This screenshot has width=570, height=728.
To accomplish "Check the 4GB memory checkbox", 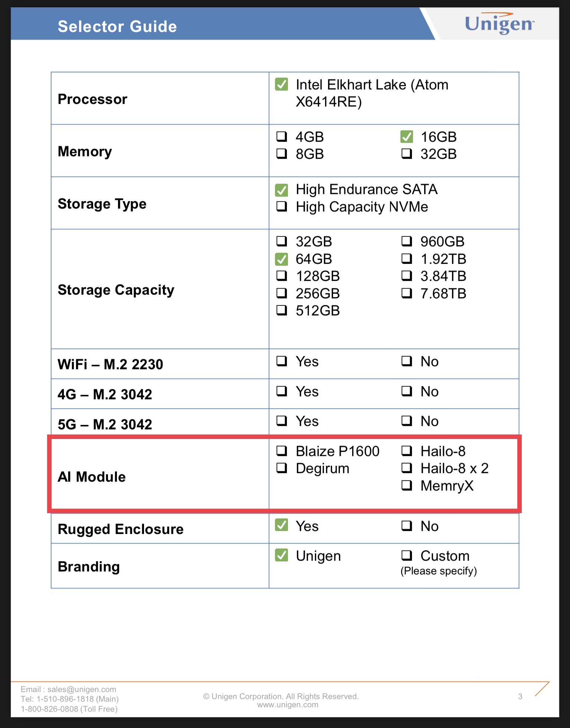I will 282,137.
